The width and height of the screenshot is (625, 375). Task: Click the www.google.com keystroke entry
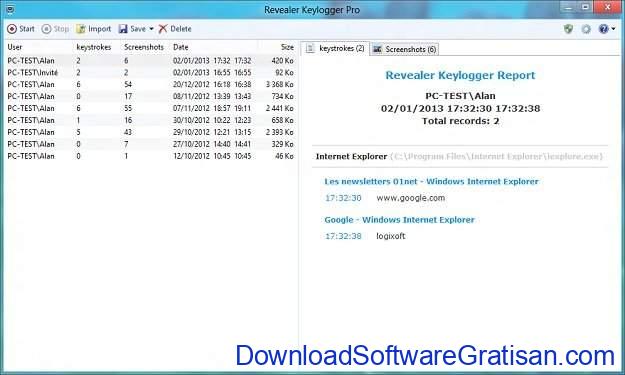click(x=411, y=198)
